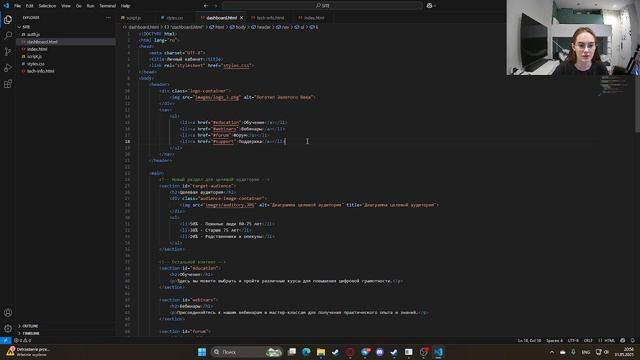Open the Source Control view
Viewport: 640px width, 360px height.
8,52
